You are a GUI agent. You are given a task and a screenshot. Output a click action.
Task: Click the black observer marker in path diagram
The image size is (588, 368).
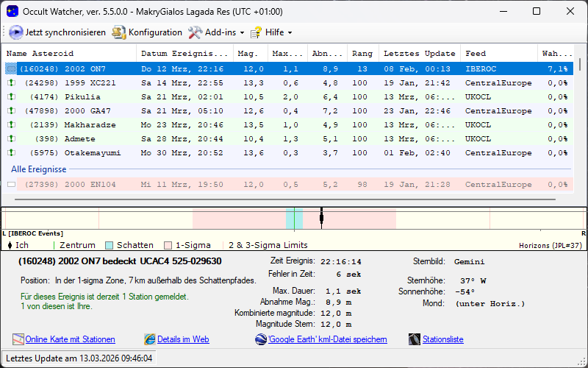(321, 218)
